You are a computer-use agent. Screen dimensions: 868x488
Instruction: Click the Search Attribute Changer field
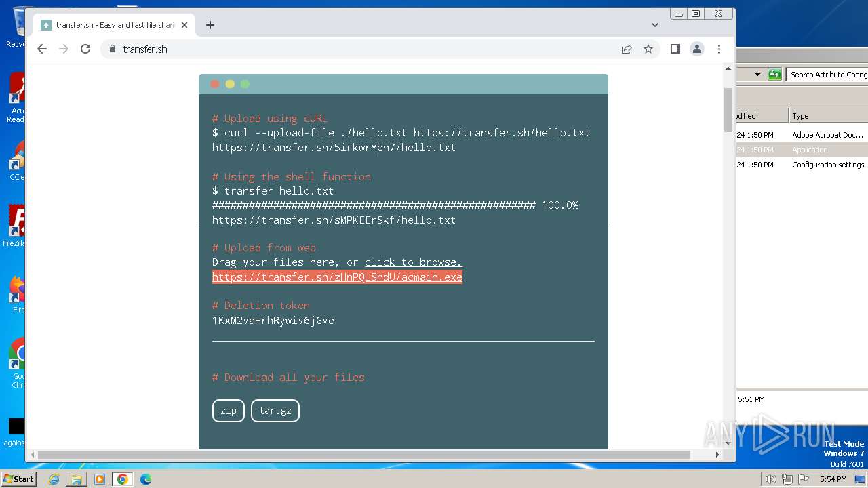(x=827, y=75)
